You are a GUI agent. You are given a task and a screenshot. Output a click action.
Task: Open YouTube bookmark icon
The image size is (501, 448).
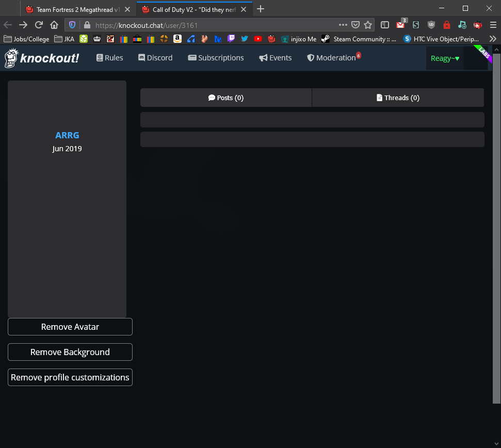258,39
